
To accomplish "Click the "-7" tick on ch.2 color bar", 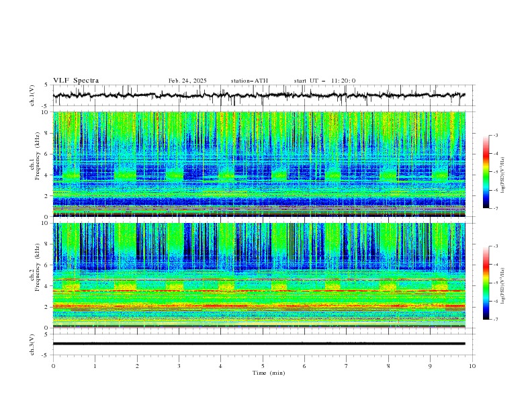I will point(495,319).
